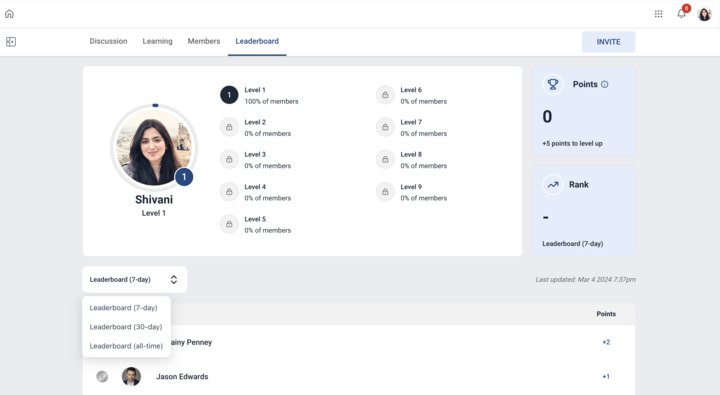Viewport: 720px width, 395px height.
Task: Switch to the Learning tab
Action: pyautogui.click(x=158, y=41)
